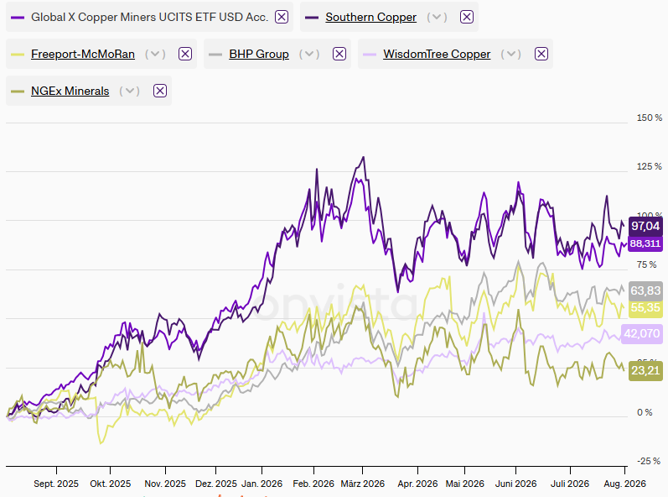The height and width of the screenshot is (497, 668).
Task: Remove Southern Copper from the comparison
Action: point(466,17)
